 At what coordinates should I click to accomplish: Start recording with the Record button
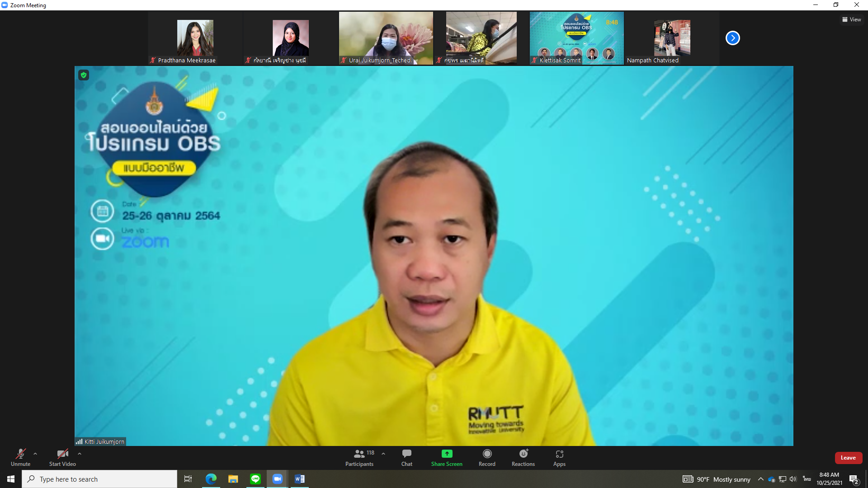[x=487, y=457]
